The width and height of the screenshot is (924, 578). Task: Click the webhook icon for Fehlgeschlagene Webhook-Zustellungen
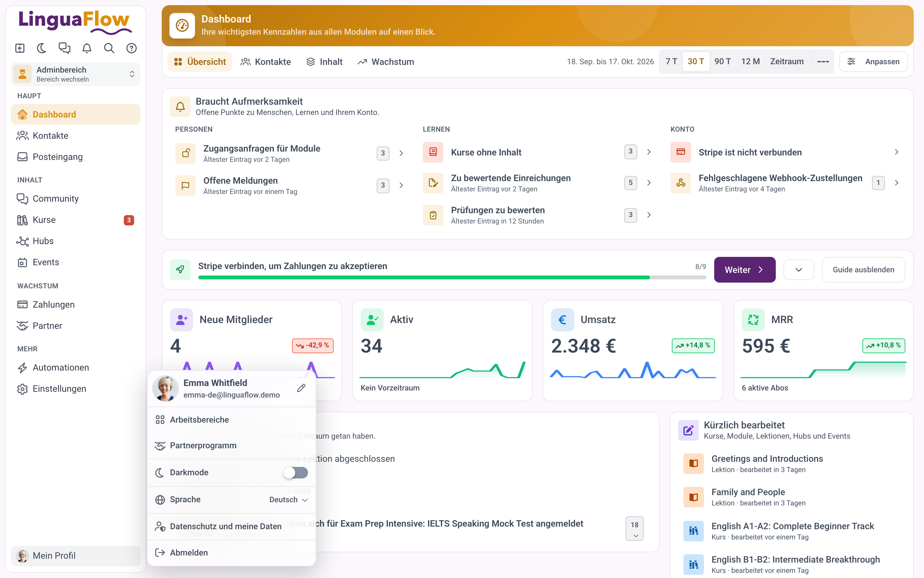point(680,183)
